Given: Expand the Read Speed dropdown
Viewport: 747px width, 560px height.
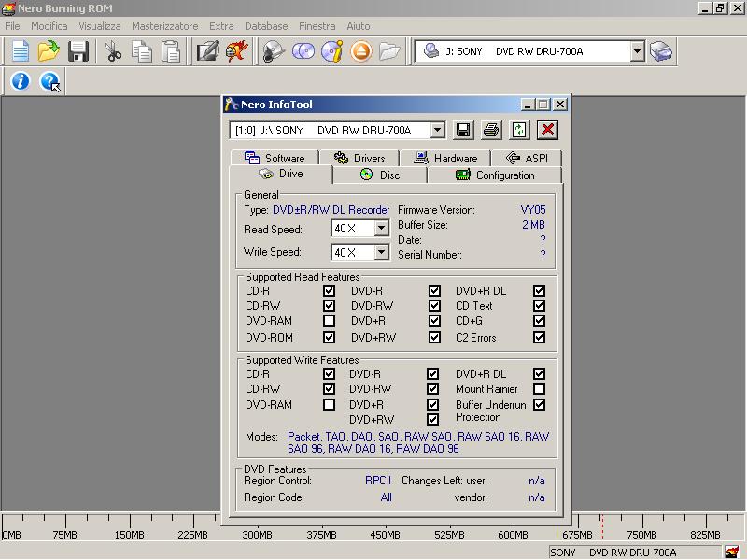Looking at the screenshot, I should point(381,228).
